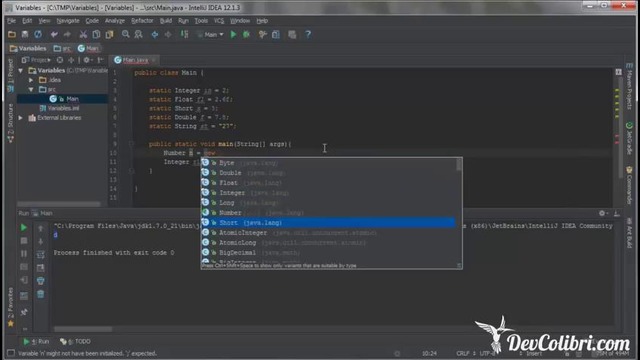This screenshot has height=360, width=640.
Task: Toggle the Pin Tab icon in Run panel
Action: point(24,312)
